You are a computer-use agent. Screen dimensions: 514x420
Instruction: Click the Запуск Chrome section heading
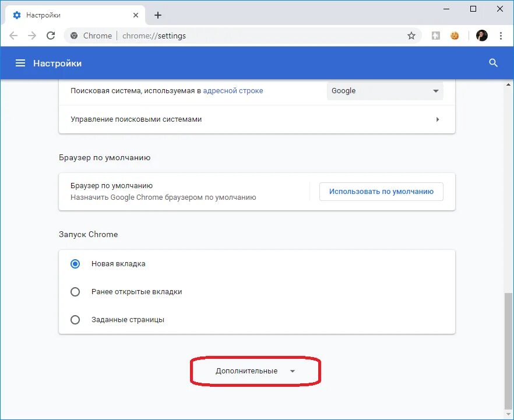[88, 234]
